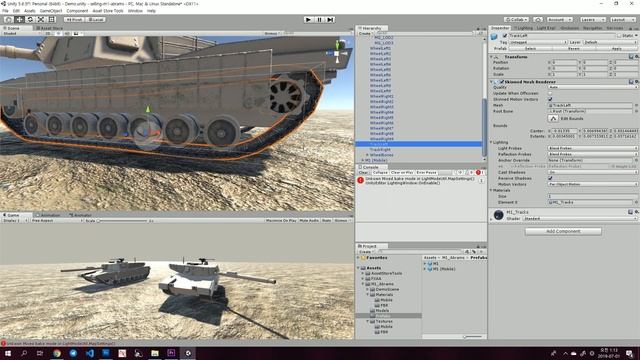The height and width of the screenshot is (360, 640).
Task: Toggle scene lighting button
Action: (58, 33)
